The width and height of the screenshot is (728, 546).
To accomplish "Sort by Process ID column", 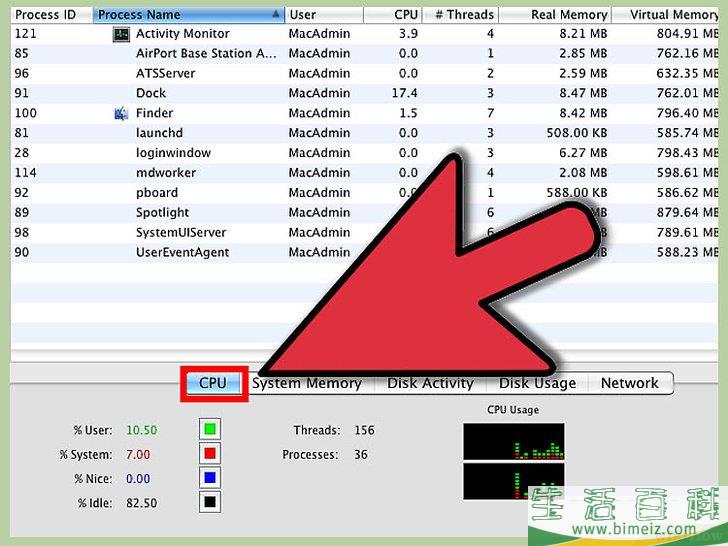I will (x=52, y=14).
